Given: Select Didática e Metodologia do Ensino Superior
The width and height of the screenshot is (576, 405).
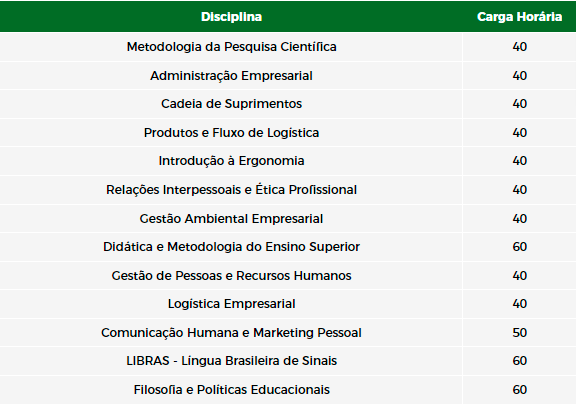Looking at the screenshot, I should click(231, 247).
